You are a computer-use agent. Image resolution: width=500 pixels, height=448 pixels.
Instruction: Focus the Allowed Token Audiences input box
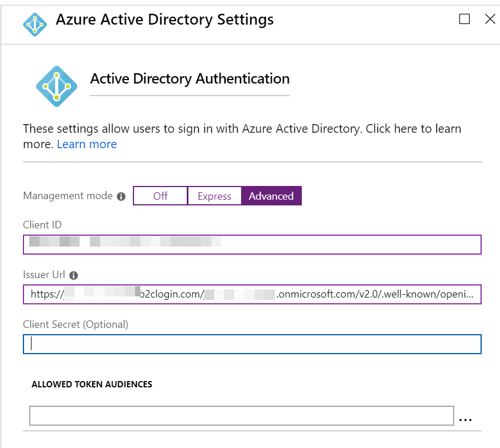[241, 415]
